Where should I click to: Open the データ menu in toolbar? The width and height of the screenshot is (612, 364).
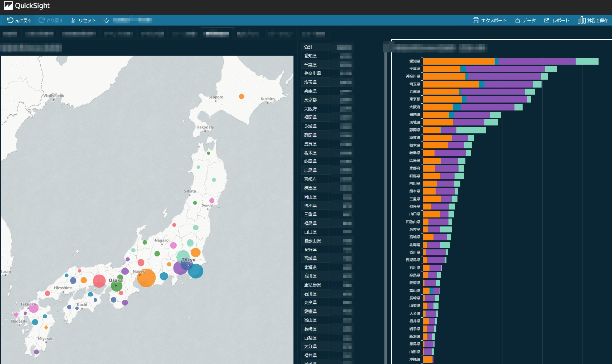525,20
